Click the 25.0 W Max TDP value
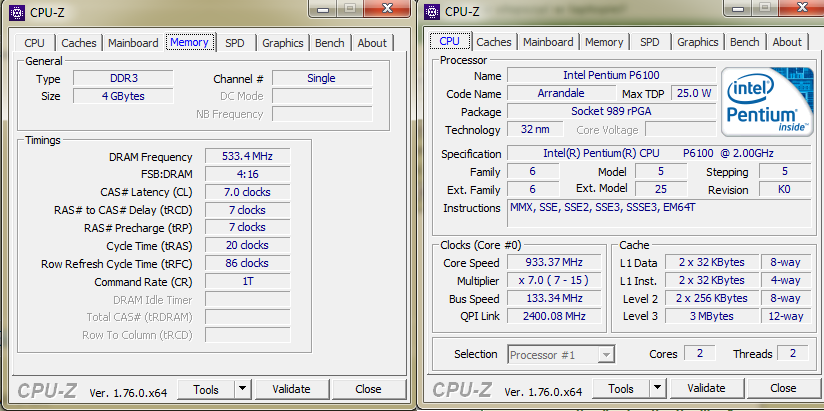 [x=694, y=94]
